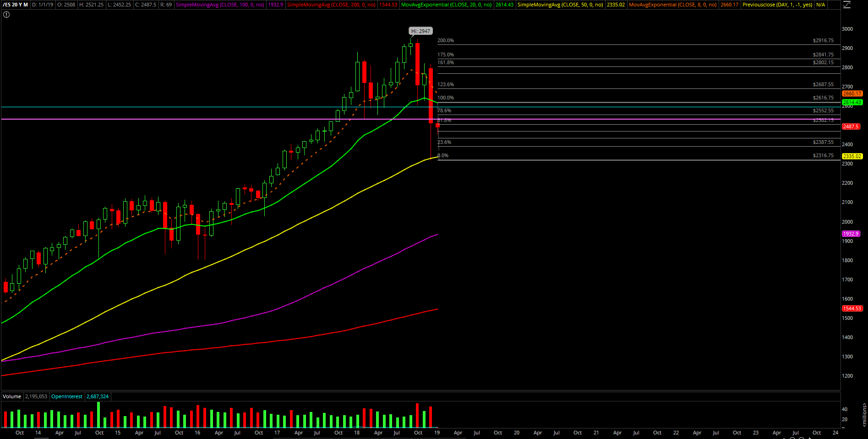Screen dimensions: 868x439
Task: Click the 3000 price axis label
Action: pos(847,29)
